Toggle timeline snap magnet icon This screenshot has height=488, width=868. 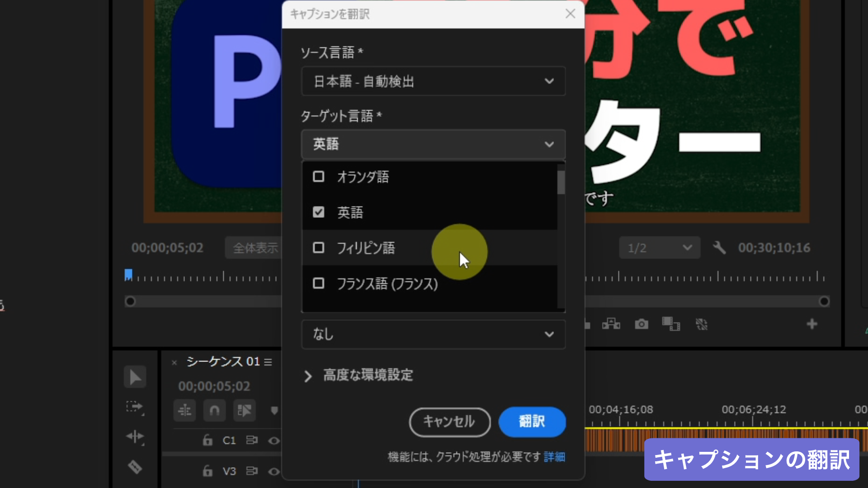tap(214, 410)
